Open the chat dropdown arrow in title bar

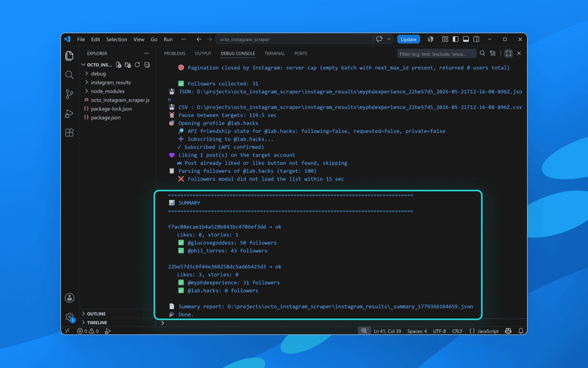click(389, 39)
